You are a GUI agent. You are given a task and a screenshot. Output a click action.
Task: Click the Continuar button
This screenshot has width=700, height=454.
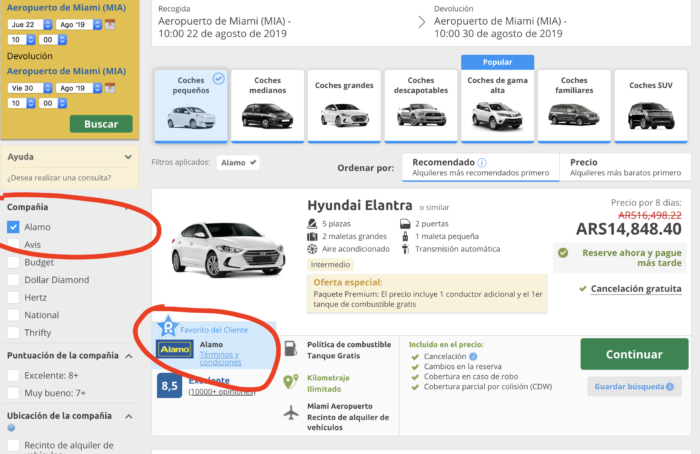click(634, 354)
